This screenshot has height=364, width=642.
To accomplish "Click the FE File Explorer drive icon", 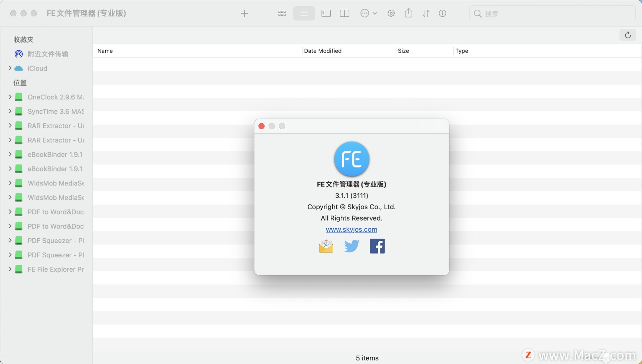I will click(19, 269).
